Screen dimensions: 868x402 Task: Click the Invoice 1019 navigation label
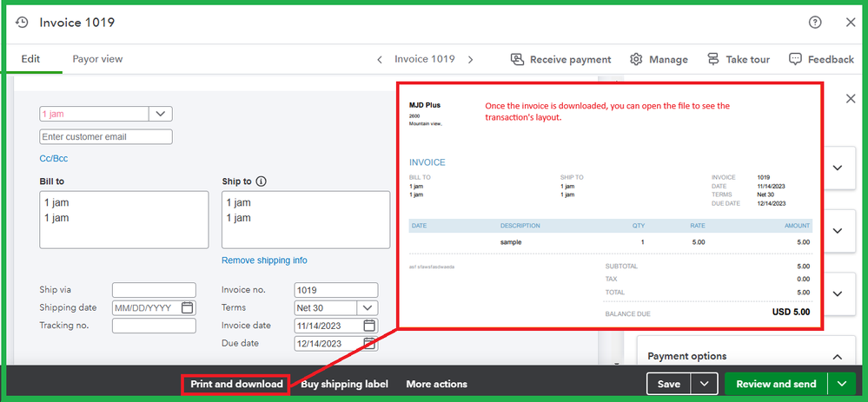(x=425, y=59)
